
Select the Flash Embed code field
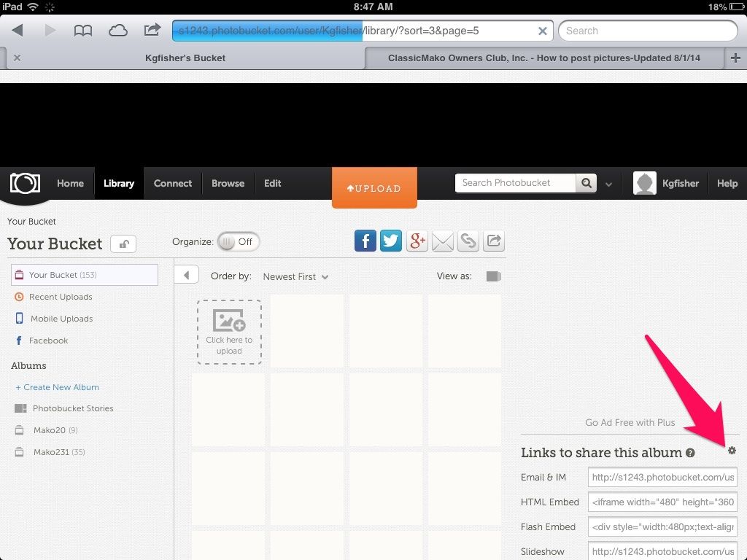click(662, 526)
